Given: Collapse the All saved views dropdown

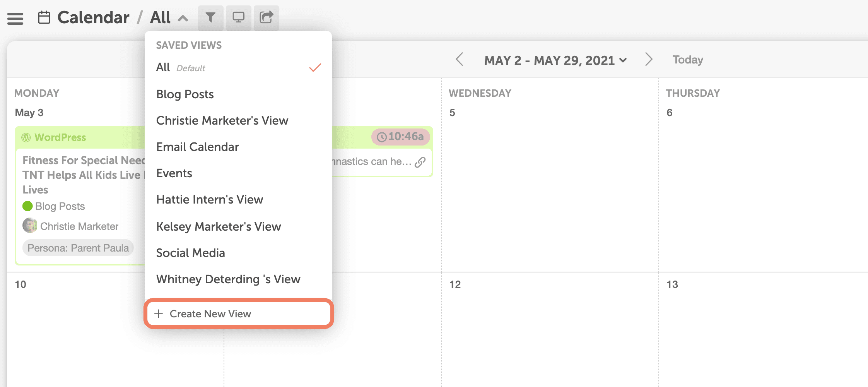Looking at the screenshot, I should pyautogui.click(x=183, y=18).
